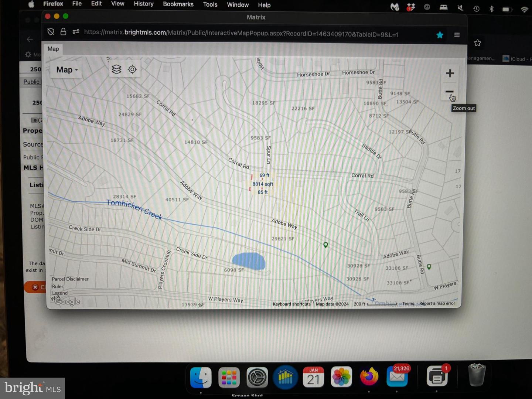Viewport: 532px width, 399px height.
Task: Click Report a map error
Action: 437,303
